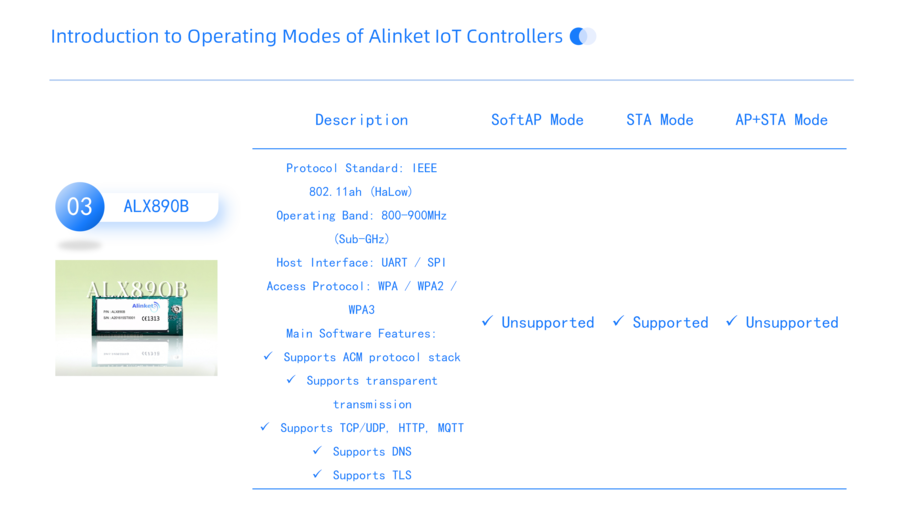Click the Main Software Features heading
Image resolution: width=900 pixels, height=506 pixels.
coord(361,333)
